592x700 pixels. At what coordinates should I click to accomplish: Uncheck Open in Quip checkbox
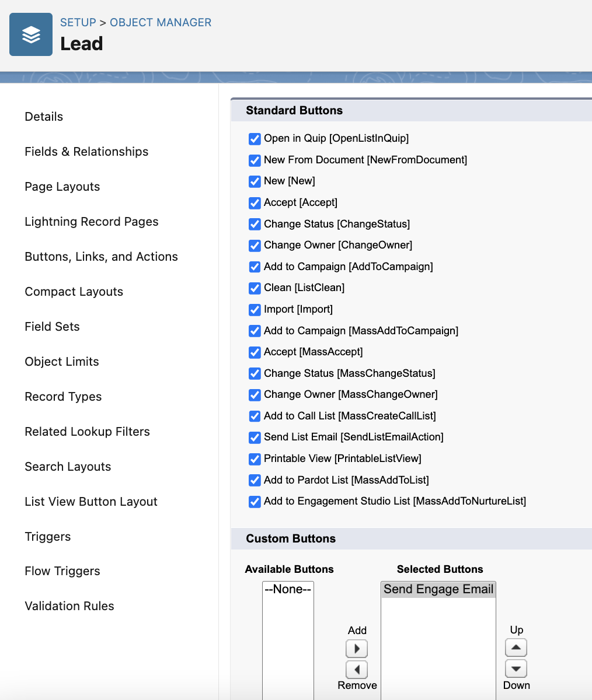point(255,139)
